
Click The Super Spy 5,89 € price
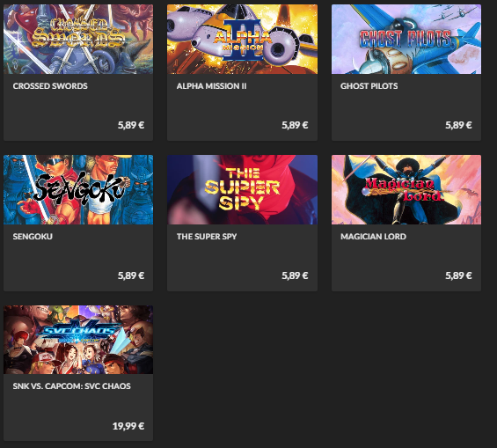[295, 275]
